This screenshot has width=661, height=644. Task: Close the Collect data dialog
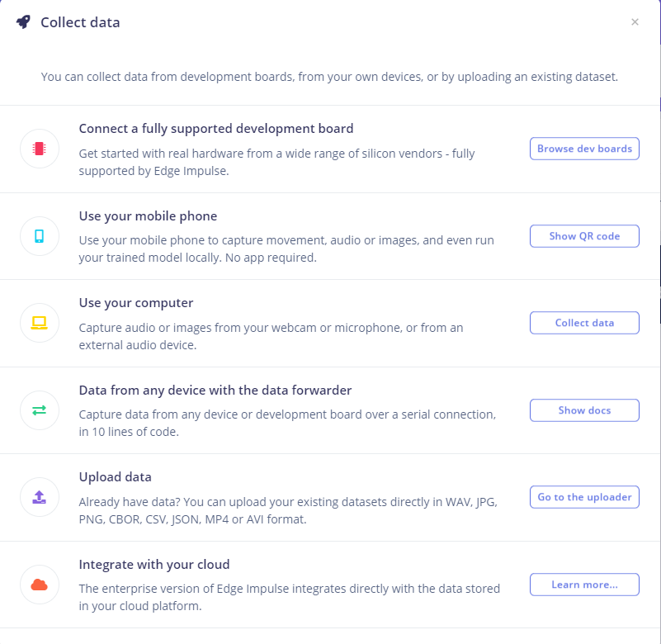tap(635, 22)
